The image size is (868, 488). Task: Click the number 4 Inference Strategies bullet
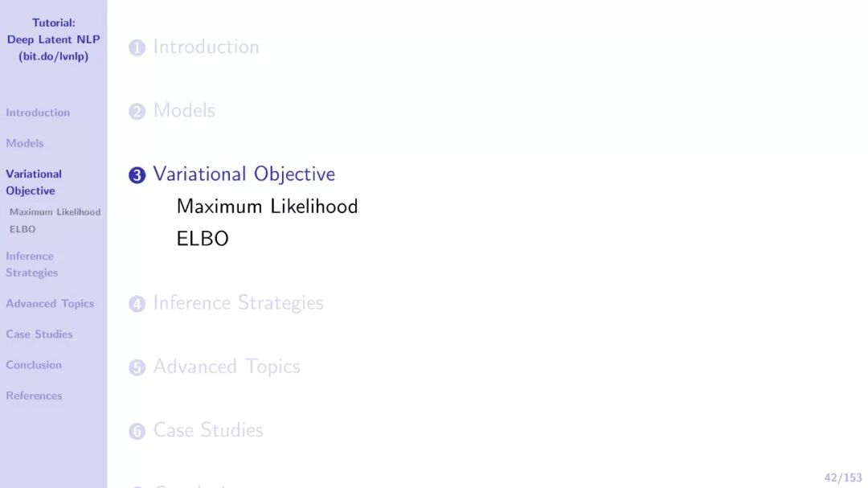pyautogui.click(x=137, y=304)
